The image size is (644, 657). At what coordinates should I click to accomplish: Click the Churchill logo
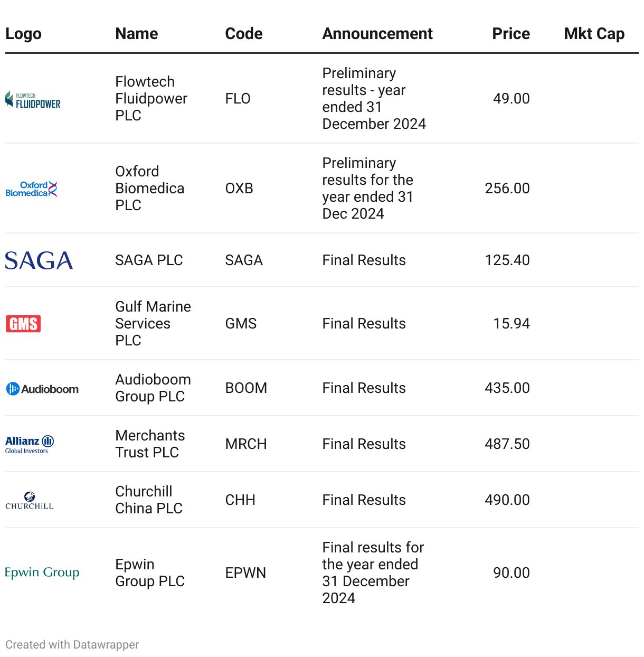tap(30, 500)
